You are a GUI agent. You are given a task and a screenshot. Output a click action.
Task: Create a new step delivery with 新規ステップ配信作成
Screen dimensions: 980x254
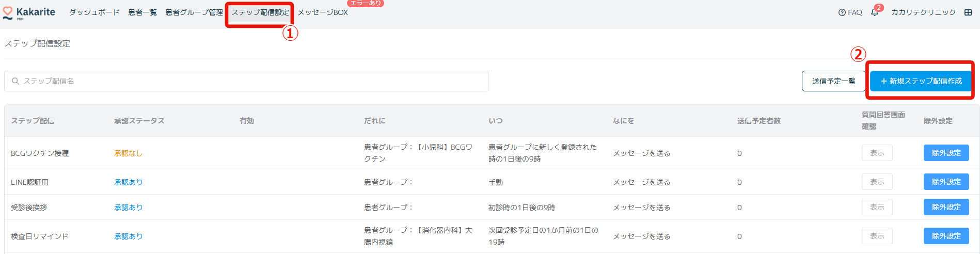pyautogui.click(x=921, y=81)
